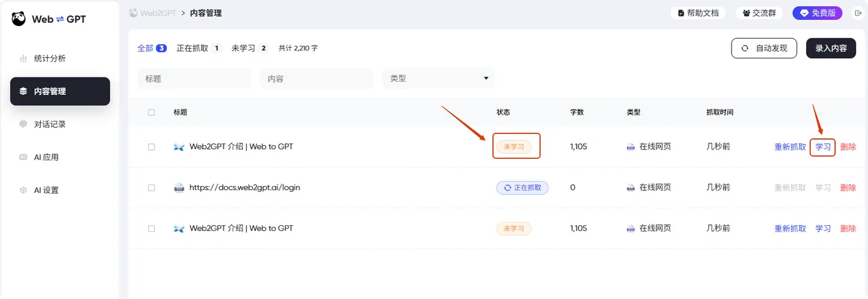This screenshot has height=299, width=868.
Task: Click the 状态 column header
Action: (503, 112)
